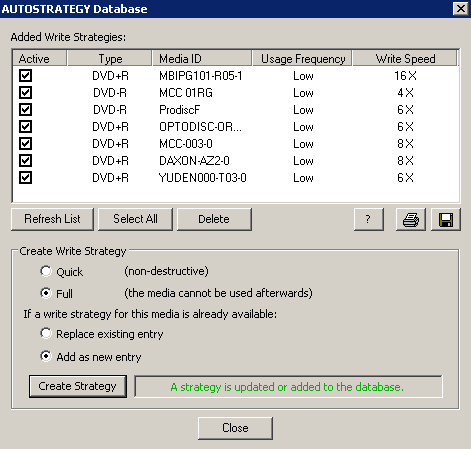This screenshot has height=449, width=471.
Task: Choose the Full strategy radio button
Action: (x=46, y=293)
